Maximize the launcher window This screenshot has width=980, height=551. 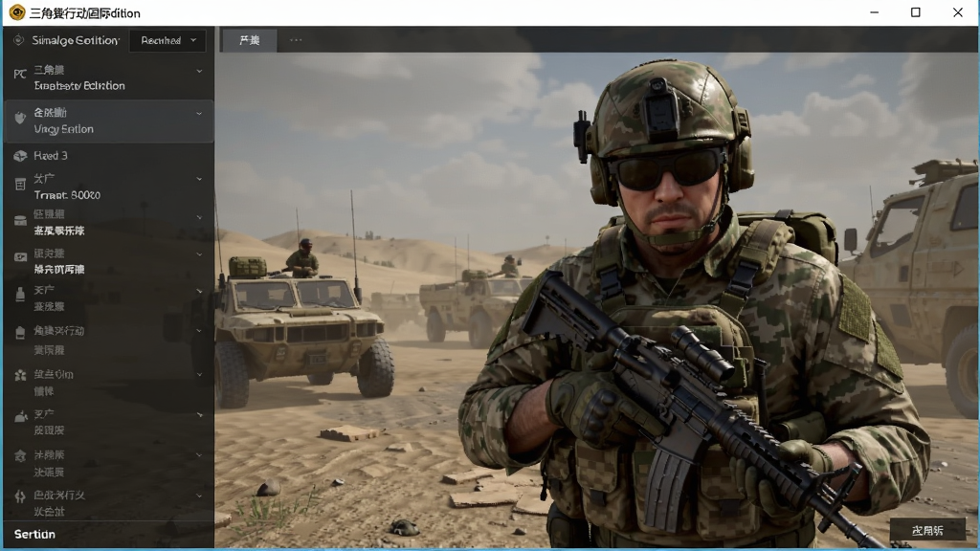tap(916, 12)
